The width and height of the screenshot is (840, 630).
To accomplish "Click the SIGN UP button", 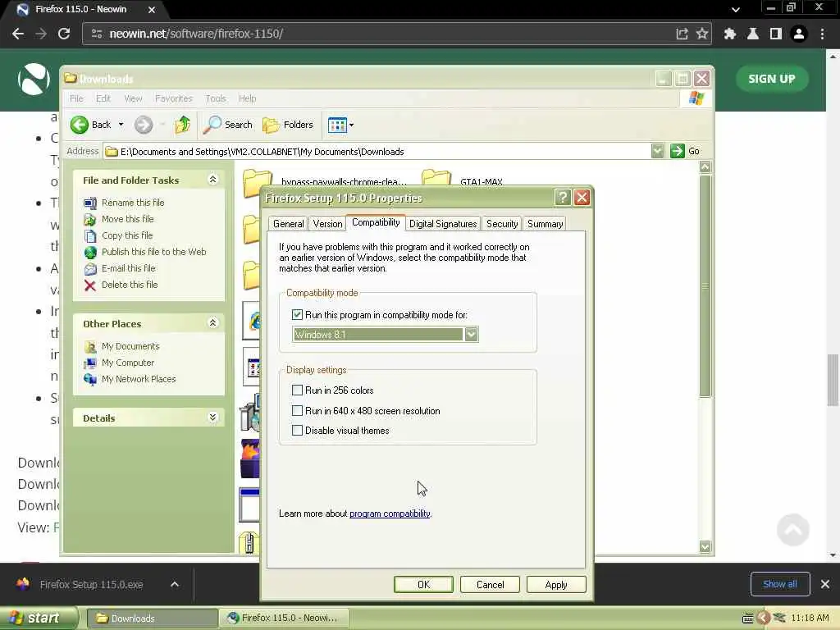I will tap(771, 79).
